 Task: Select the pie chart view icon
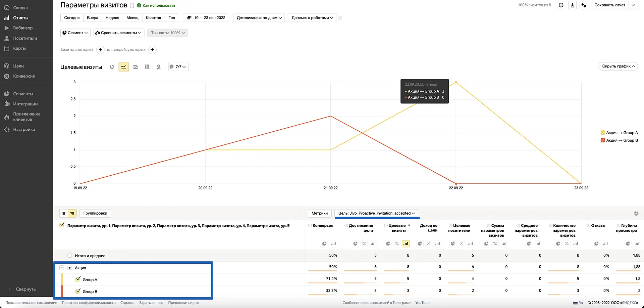click(x=112, y=67)
